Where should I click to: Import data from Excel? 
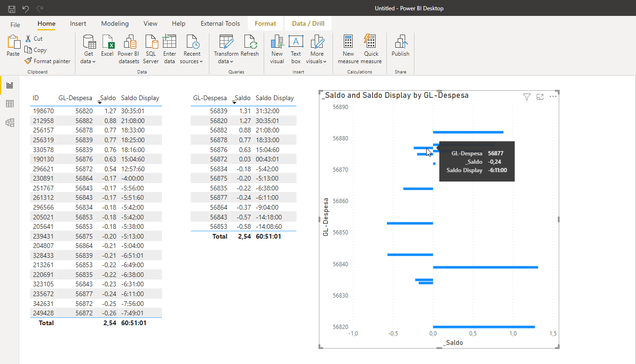[x=107, y=46]
